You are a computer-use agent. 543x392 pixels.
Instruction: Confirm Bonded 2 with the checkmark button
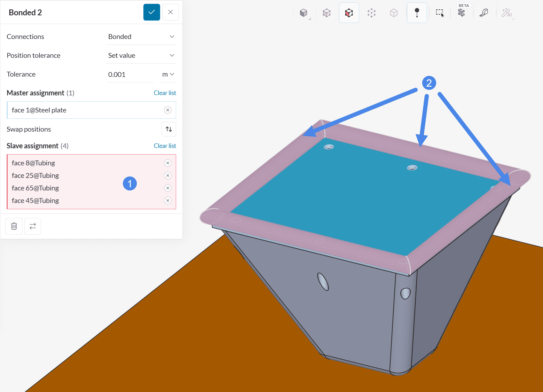[x=152, y=12]
